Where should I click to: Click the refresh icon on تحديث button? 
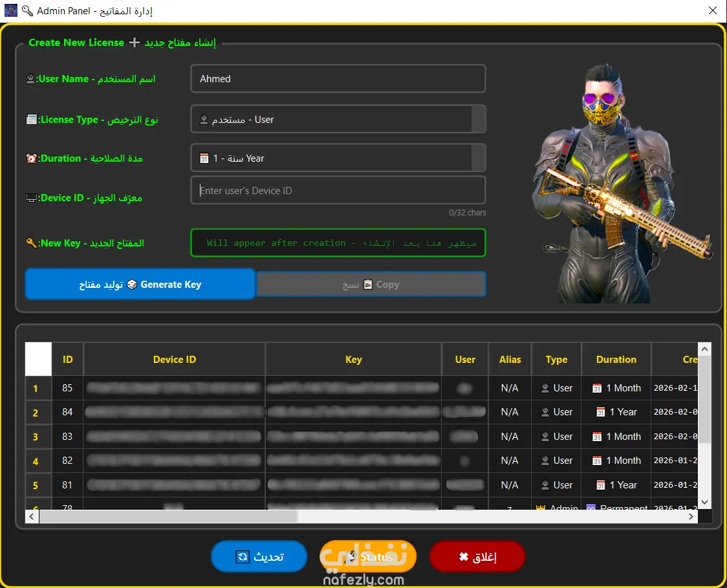pyautogui.click(x=243, y=556)
